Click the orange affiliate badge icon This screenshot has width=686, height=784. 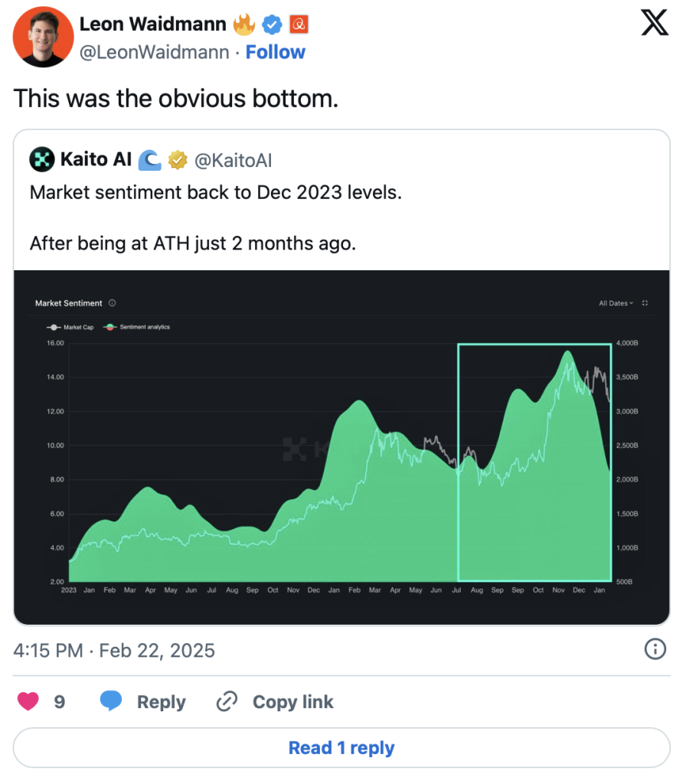click(298, 24)
